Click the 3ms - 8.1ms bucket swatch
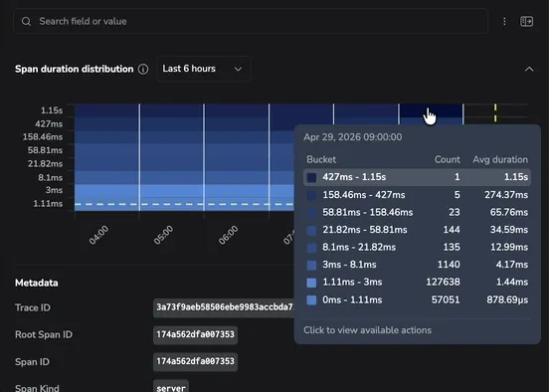This screenshot has height=392, width=549. [311, 265]
